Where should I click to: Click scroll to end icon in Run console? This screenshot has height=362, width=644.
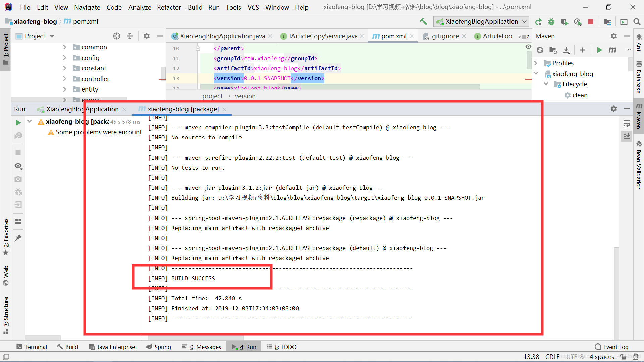coord(627,136)
